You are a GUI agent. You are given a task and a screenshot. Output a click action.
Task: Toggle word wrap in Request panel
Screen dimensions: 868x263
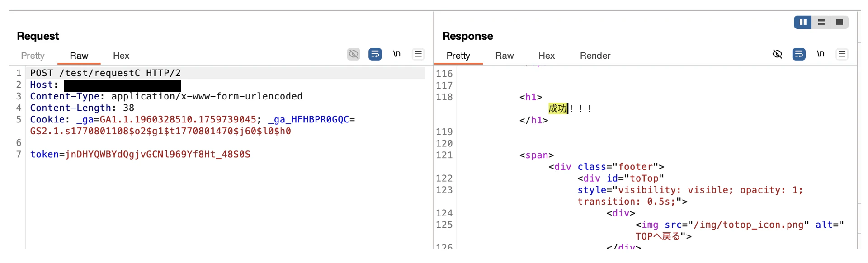pyautogui.click(x=375, y=54)
